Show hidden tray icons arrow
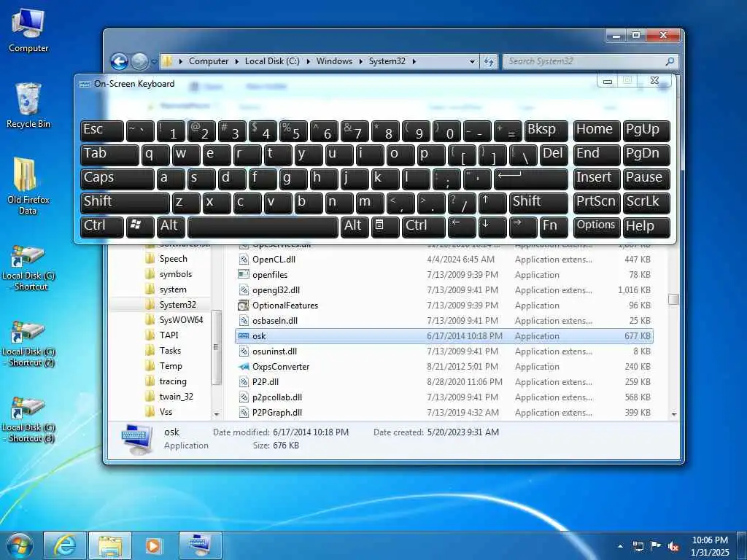The width and height of the screenshot is (747, 560). coord(620,546)
